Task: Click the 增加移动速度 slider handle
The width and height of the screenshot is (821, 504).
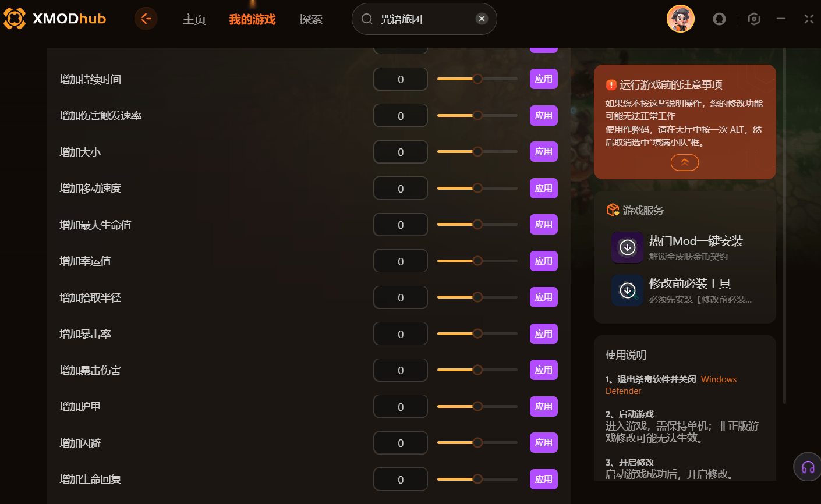Action: click(x=477, y=188)
